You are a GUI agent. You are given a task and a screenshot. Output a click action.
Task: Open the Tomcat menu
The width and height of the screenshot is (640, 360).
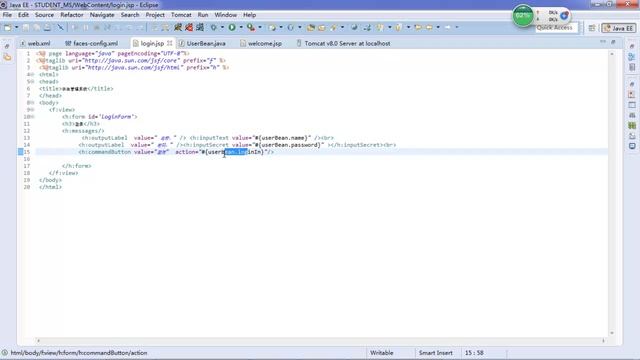click(181, 15)
